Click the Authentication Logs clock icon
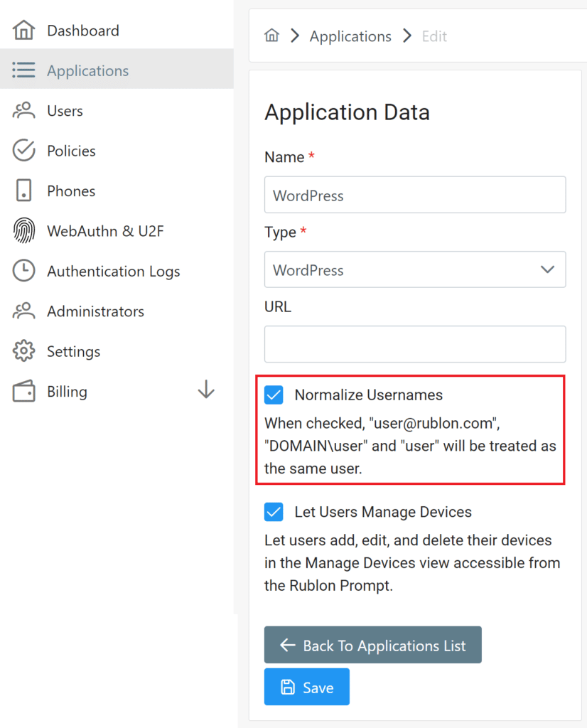Viewport: 587px width, 728px height. coord(23,271)
